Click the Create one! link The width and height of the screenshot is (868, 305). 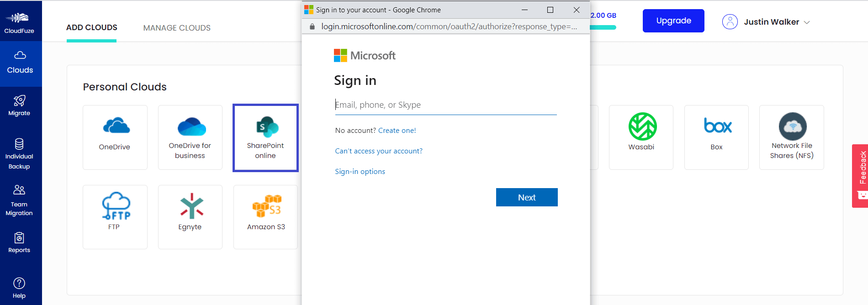397,131
